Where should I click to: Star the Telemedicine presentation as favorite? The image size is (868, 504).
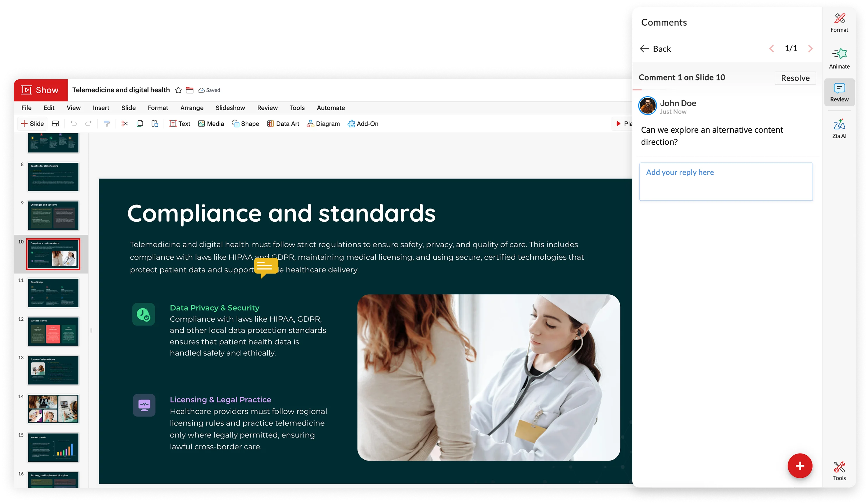(x=178, y=90)
